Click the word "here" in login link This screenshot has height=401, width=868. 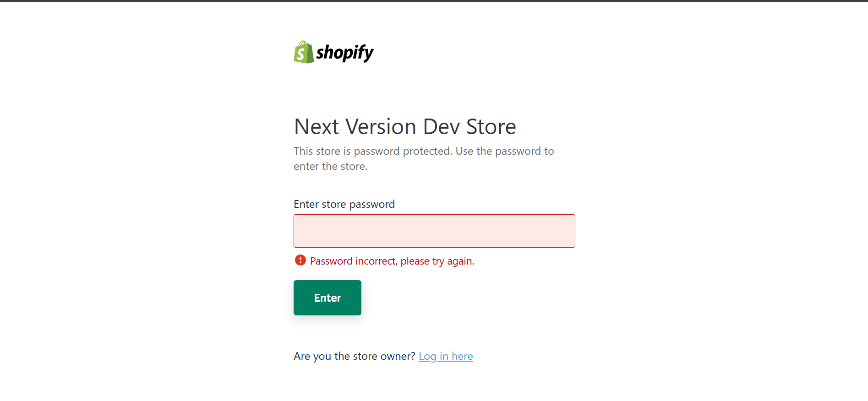click(462, 356)
